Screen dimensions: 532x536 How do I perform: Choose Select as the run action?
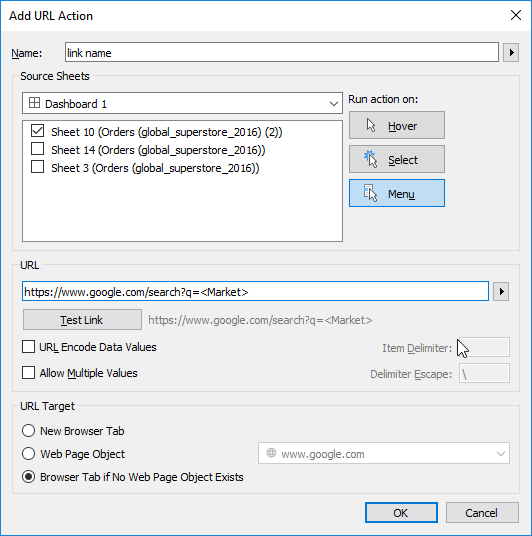click(x=397, y=159)
